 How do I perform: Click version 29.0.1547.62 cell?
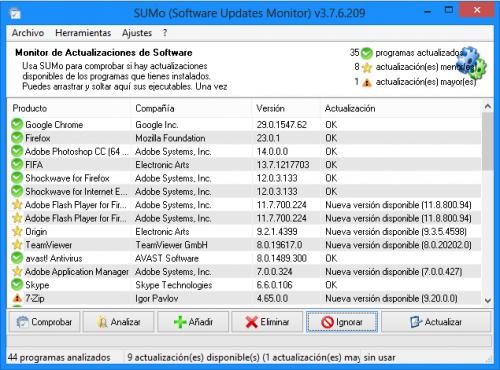tap(281, 125)
